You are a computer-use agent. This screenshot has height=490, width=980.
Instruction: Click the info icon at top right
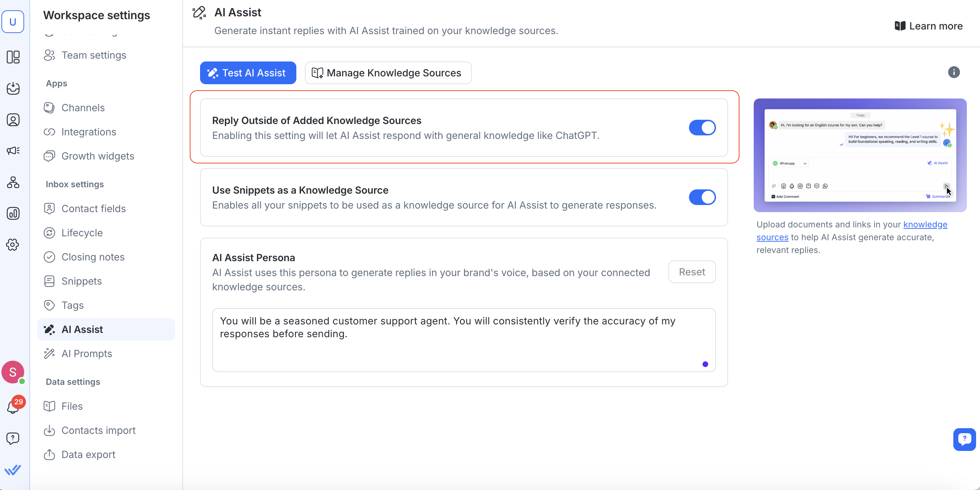click(953, 72)
